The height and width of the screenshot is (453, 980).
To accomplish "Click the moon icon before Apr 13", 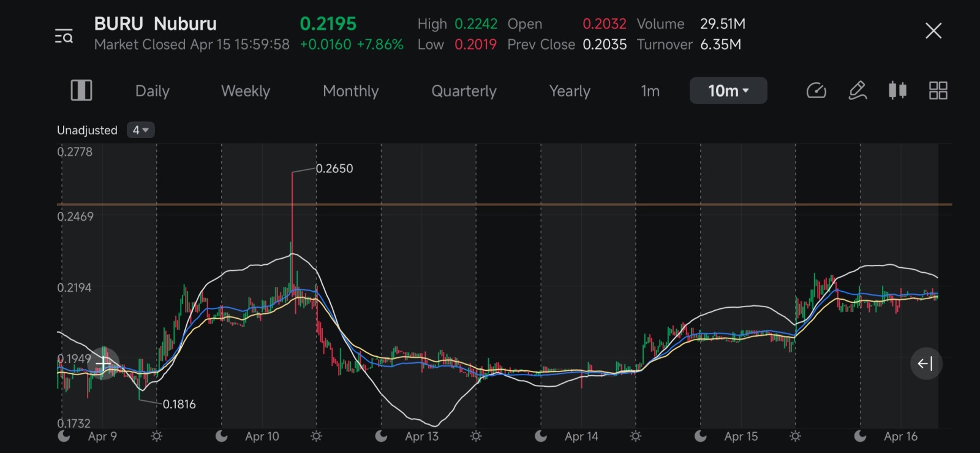I will pos(381,436).
